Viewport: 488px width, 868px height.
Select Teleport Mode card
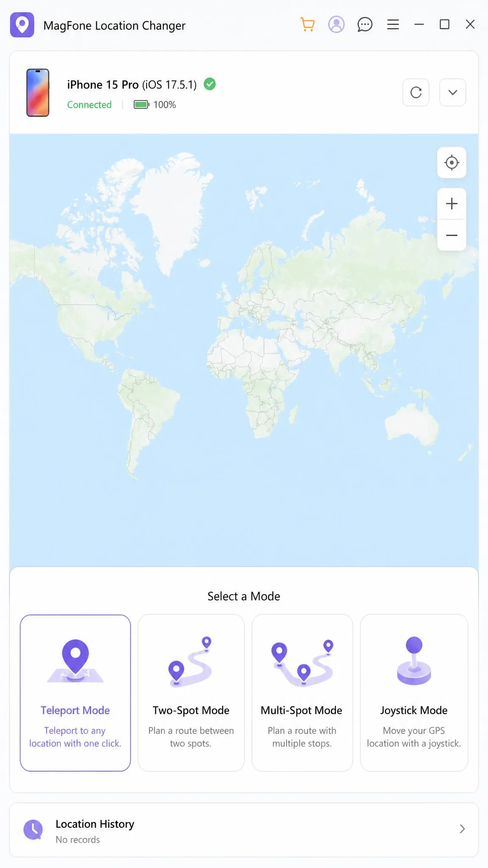click(75, 693)
